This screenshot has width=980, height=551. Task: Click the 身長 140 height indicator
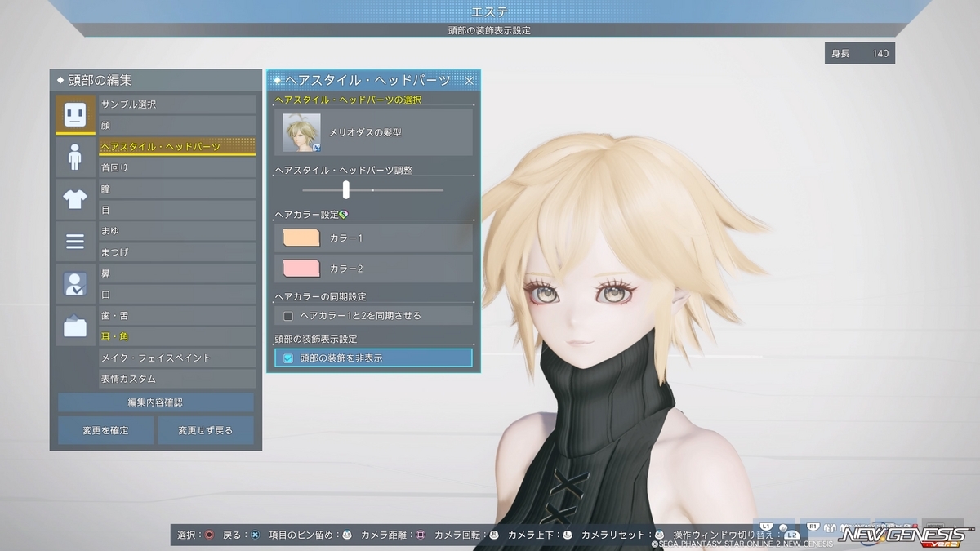[x=860, y=54]
